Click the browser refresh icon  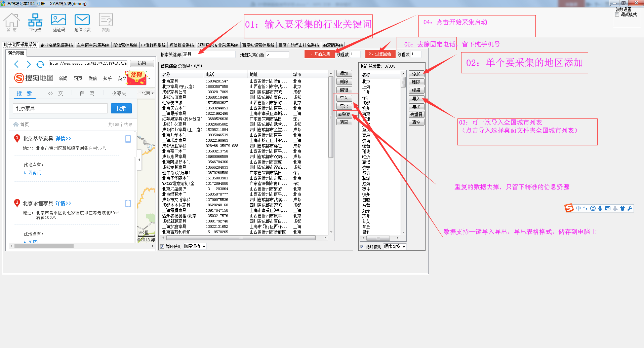(x=40, y=64)
